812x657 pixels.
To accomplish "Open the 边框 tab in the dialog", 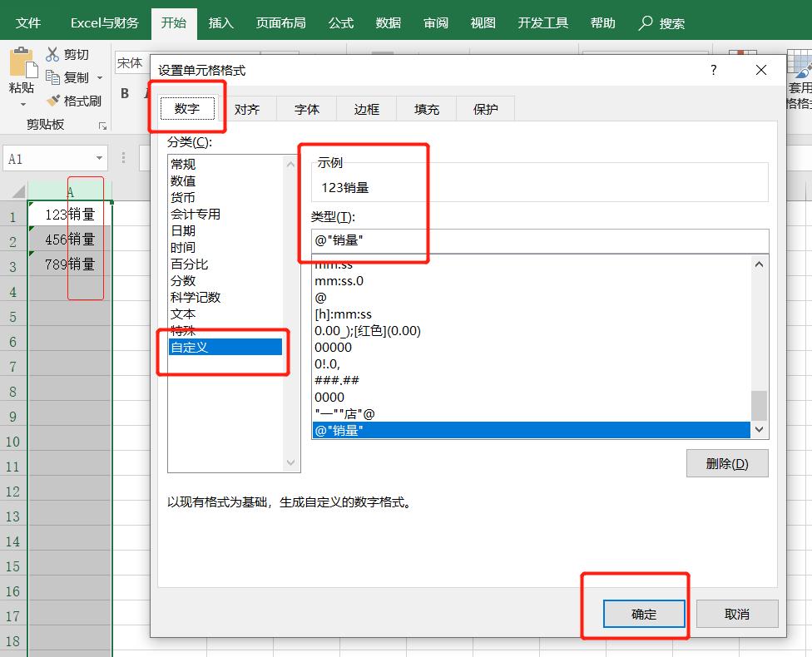I will pyautogui.click(x=365, y=108).
